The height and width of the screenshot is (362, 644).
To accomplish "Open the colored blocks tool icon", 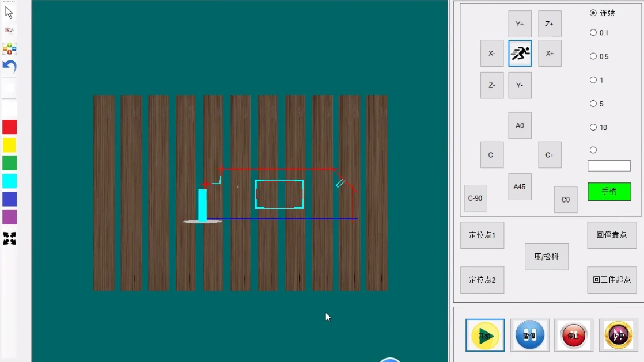I will pos(9,48).
